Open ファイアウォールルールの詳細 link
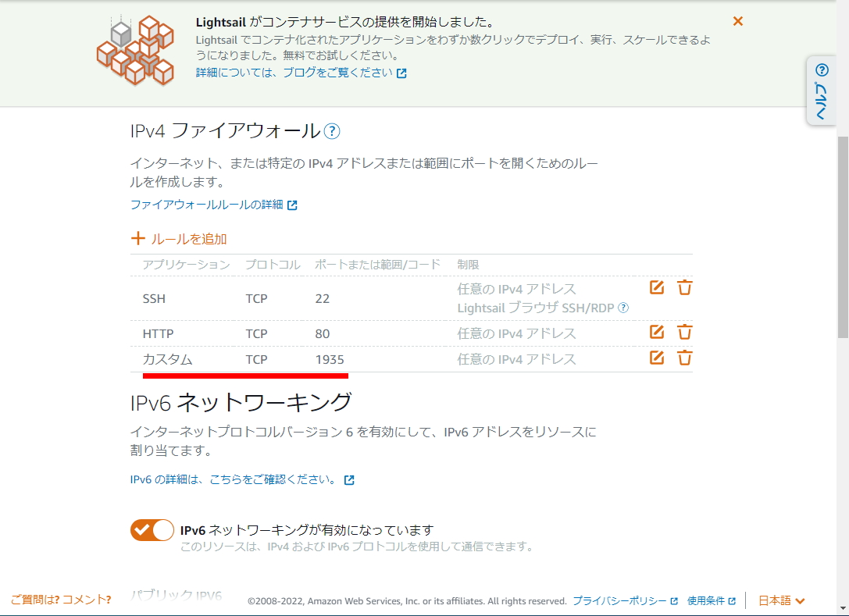Image resolution: width=849 pixels, height=616 pixels. 214,205
